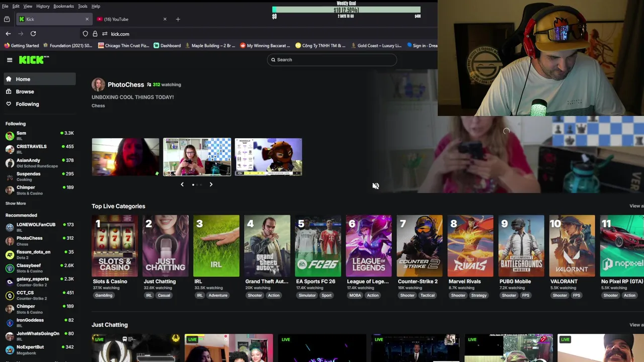Click the open tabs list icon
Image resolution: width=644 pixels, height=362 pixels.
pos(7,19)
